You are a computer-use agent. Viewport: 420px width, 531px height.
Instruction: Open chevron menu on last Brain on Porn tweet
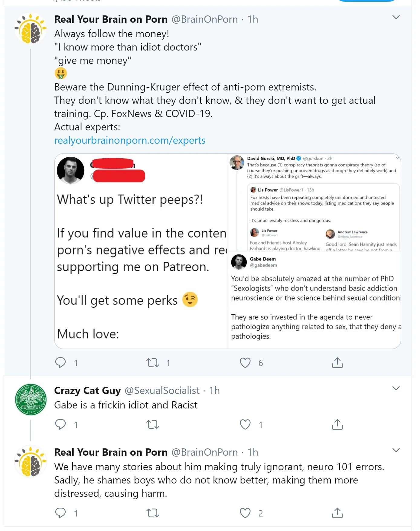[x=396, y=450]
